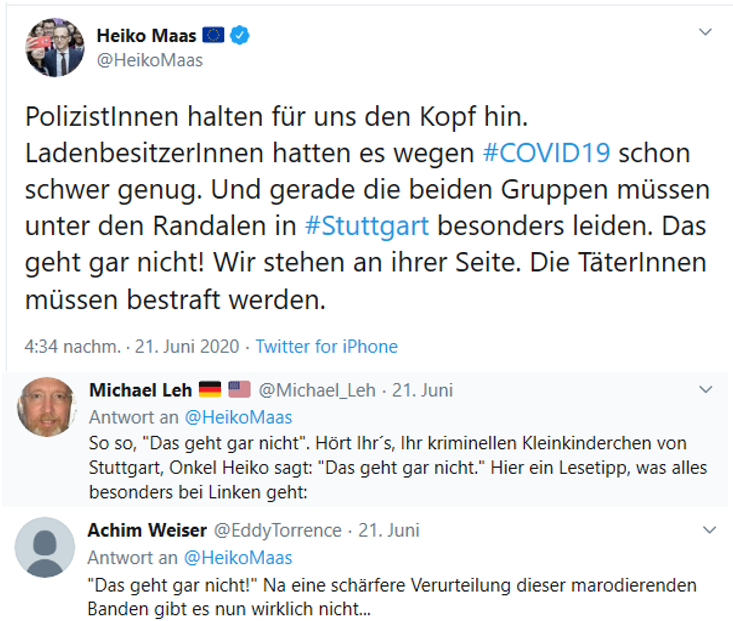Image resolution: width=733 pixels, height=621 pixels.
Task: Expand the main tweet options chevron
Action: [705, 32]
